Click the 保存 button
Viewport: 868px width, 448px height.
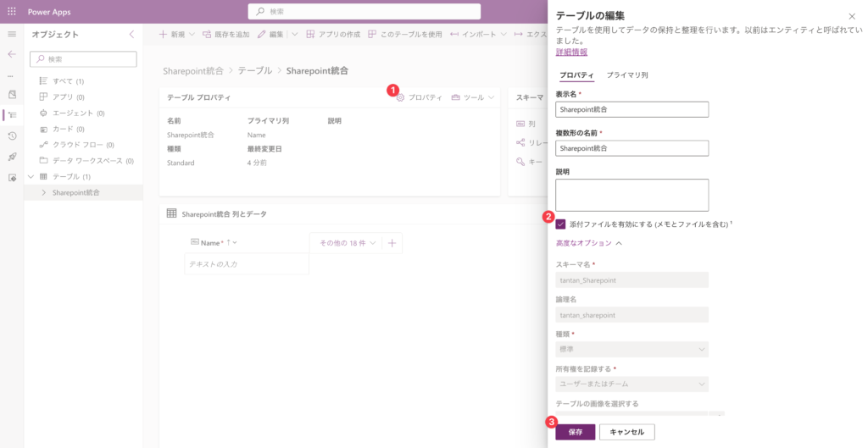576,432
